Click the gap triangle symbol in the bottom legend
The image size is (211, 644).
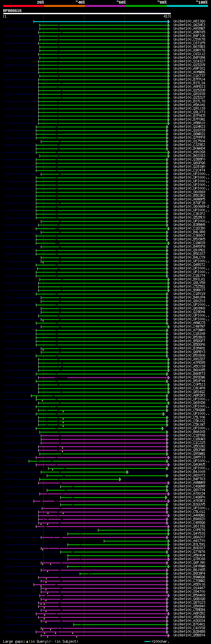(x=27, y=641)
